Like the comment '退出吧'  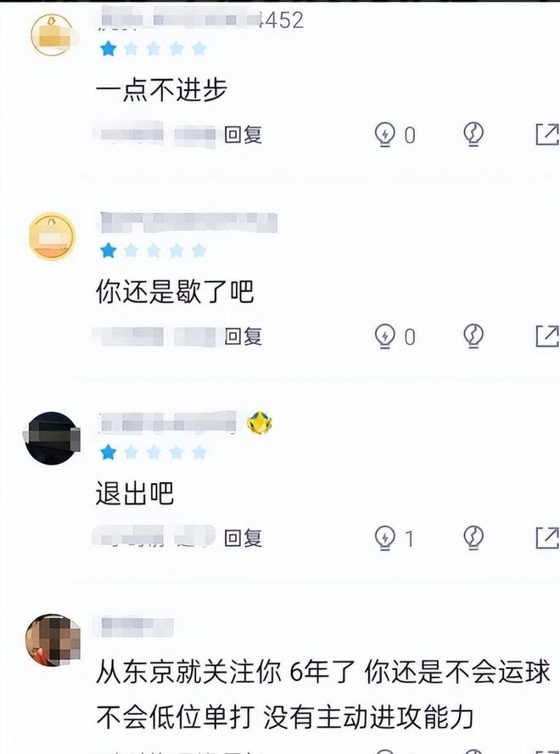pos(385,537)
